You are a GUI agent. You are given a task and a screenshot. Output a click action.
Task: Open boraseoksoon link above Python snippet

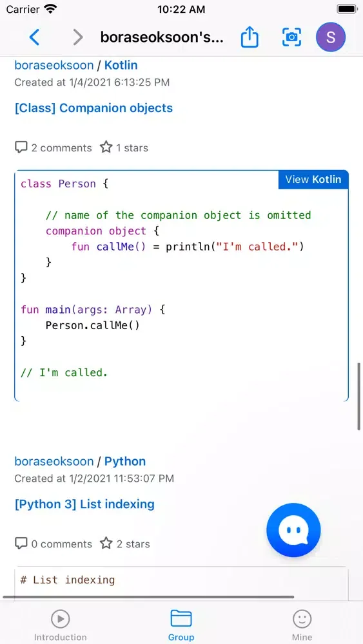54,461
